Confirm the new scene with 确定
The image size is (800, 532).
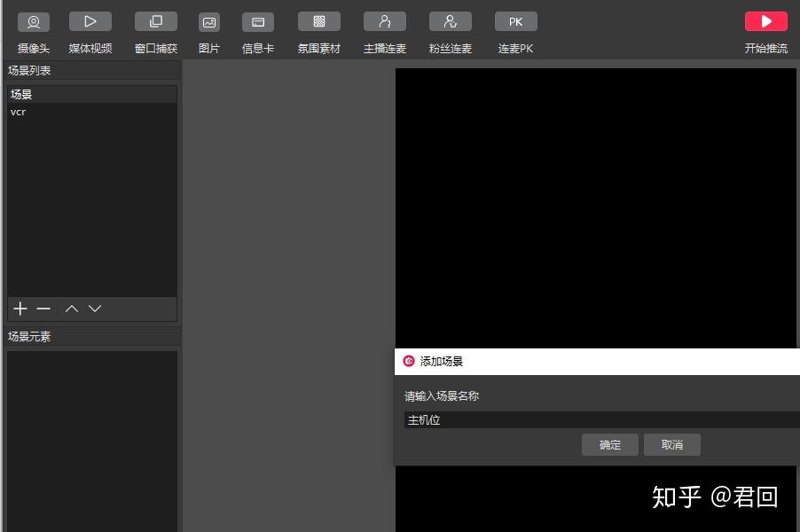pyautogui.click(x=609, y=445)
